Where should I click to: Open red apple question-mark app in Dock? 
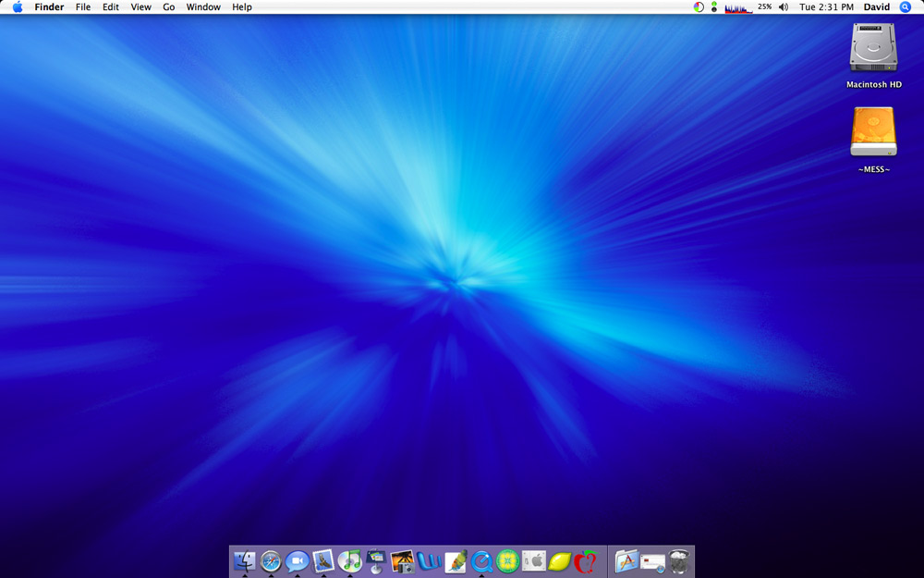click(586, 561)
